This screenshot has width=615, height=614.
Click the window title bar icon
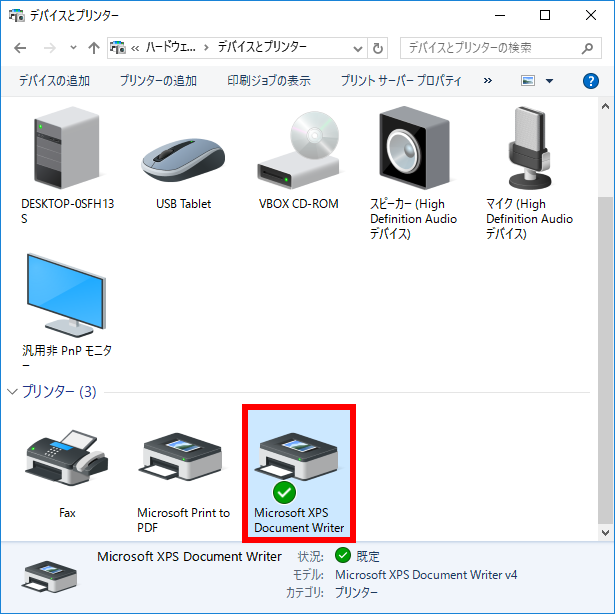[x=17, y=15]
